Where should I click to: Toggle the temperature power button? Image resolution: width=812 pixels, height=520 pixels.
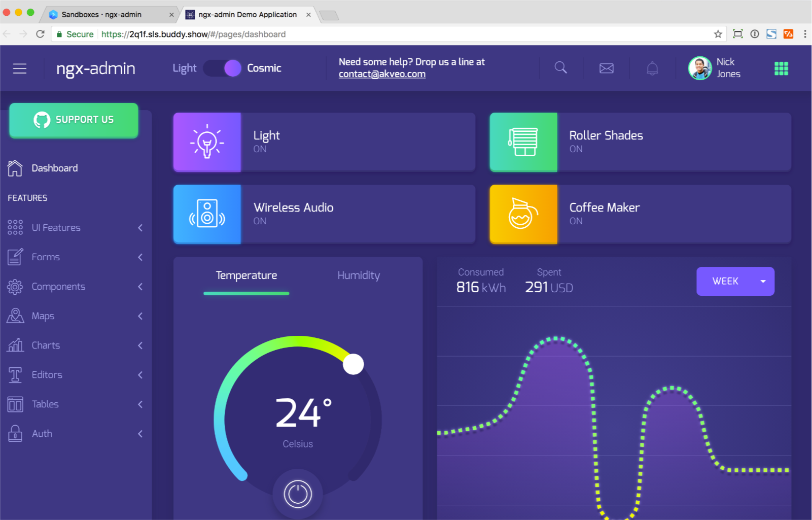tap(298, 494)
